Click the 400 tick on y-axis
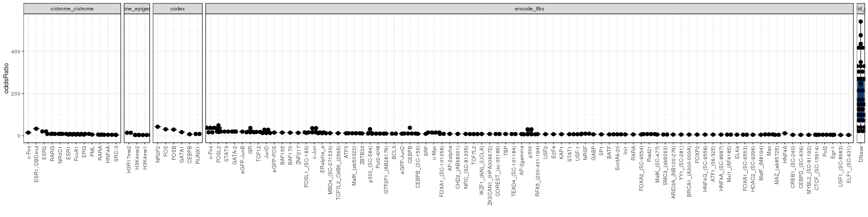Screen dimensions: 868x217 coord(16,52)
